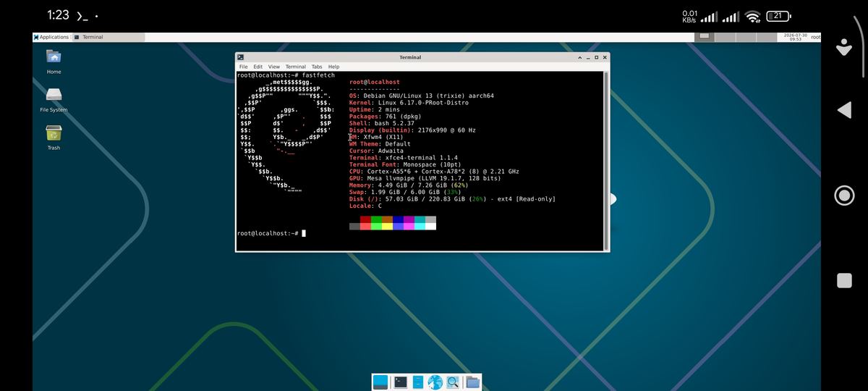Open the Terminal menu in the menu bar

point(295,67)
